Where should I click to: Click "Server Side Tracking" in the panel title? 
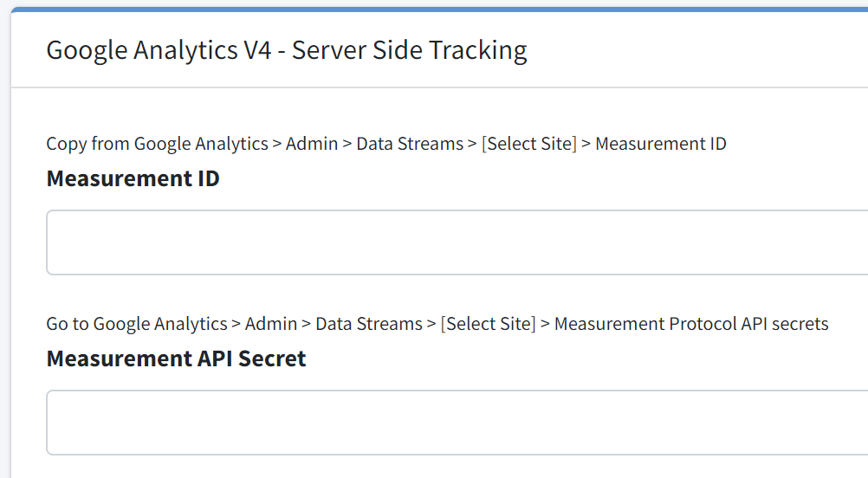pyautogui.click(x=409, y=50)
